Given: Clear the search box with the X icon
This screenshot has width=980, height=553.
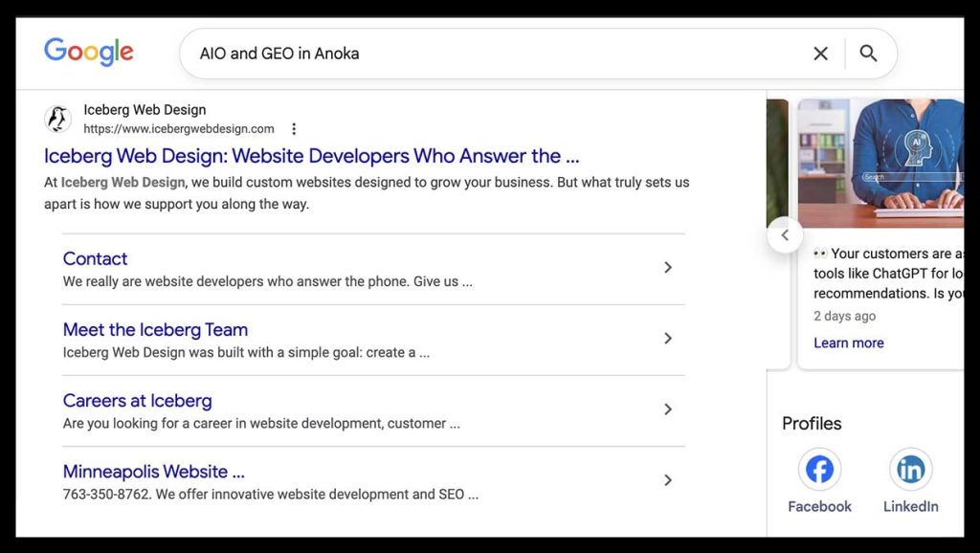Looking at the screenshot, I should [x=820, y=54].
